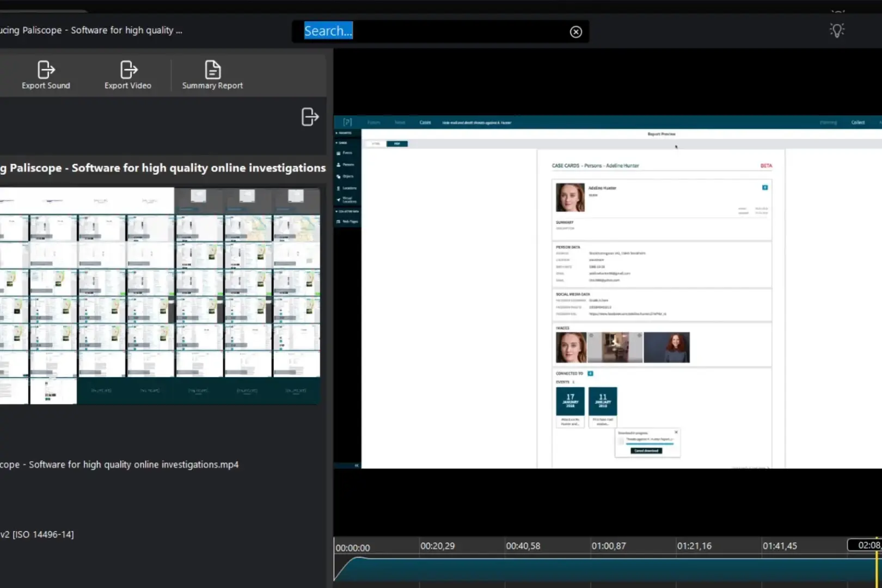Click the Cancel download button
Viewport: 882px width, 588px height.
coord(647,451)
